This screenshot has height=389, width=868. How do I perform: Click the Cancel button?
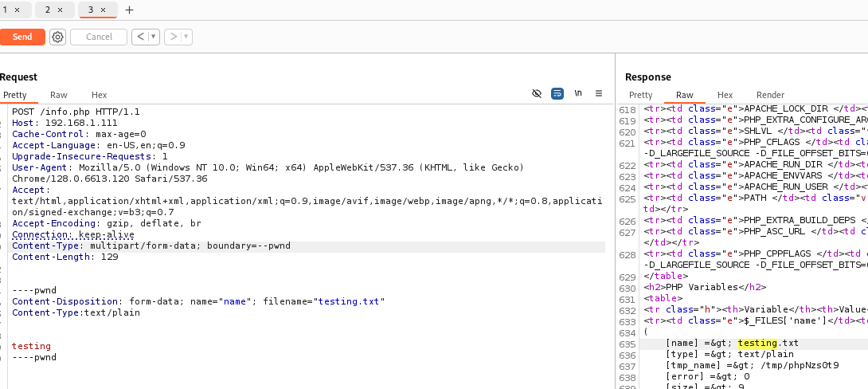coord(99,37)
